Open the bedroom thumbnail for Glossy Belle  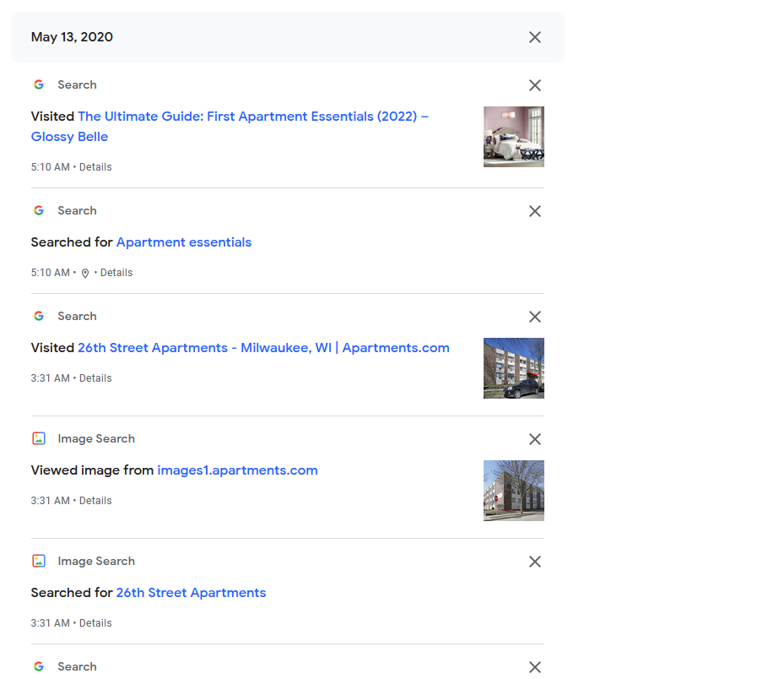[513, 137]
